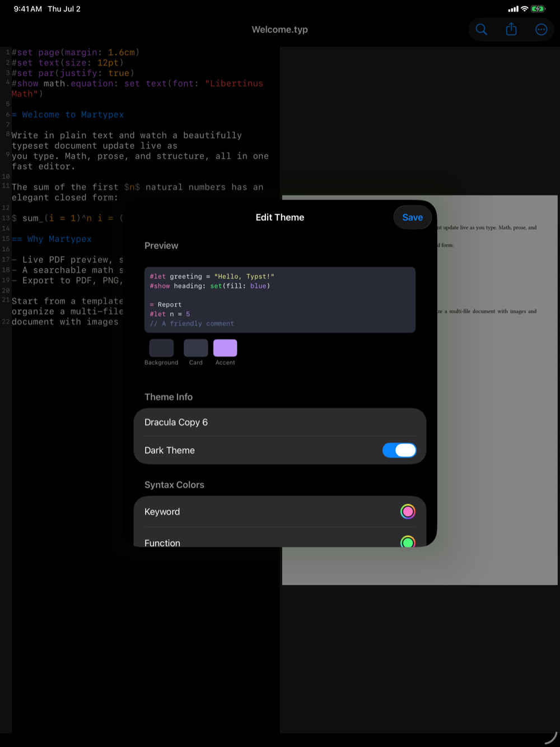Click the Dark Theme label
This screenshot has width=560, height=747.
click(x=170, y=450)
